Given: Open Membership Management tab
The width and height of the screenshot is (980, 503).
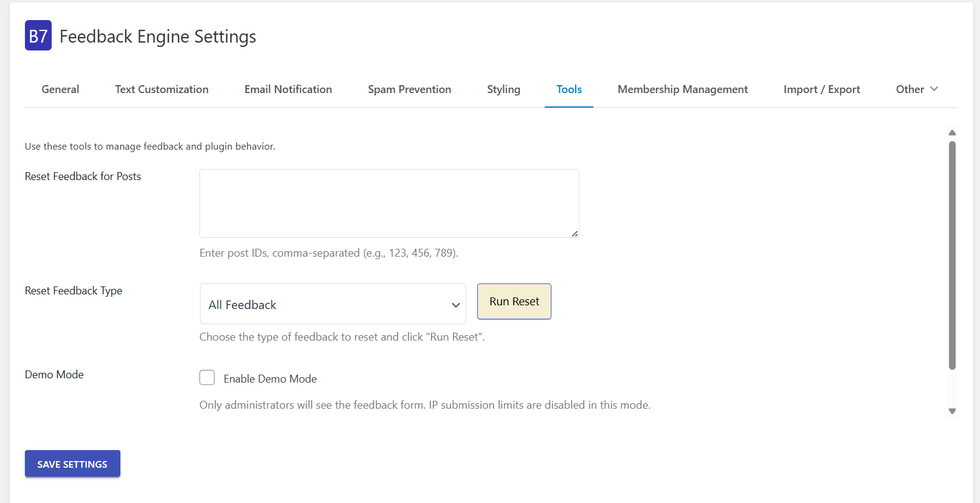Looking at the screenshot, I should click(683, 89).
